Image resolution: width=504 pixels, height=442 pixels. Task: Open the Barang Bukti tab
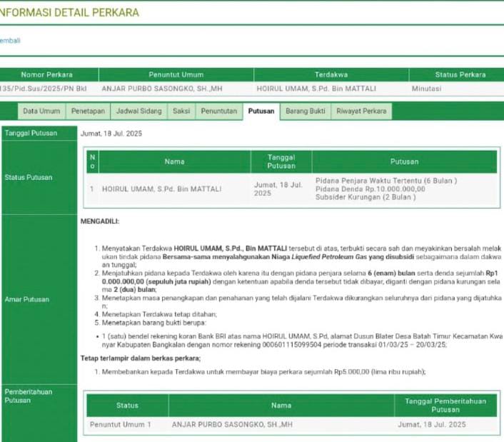(x=305, y=111)
